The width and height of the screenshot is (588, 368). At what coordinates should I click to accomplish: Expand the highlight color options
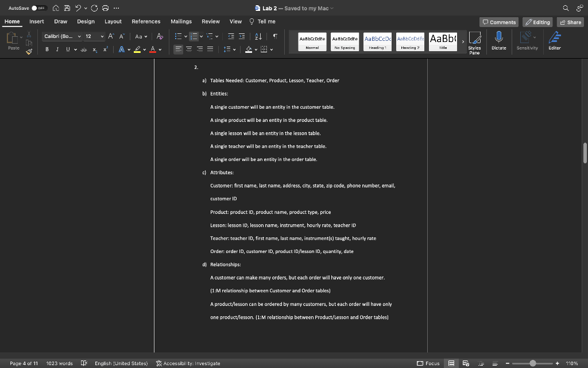pos(144,49)
